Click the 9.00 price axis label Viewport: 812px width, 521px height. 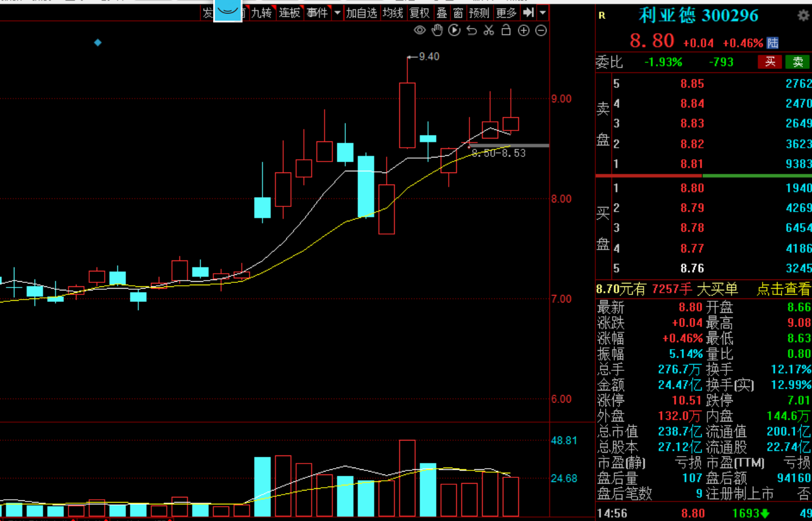pos(561,99)
